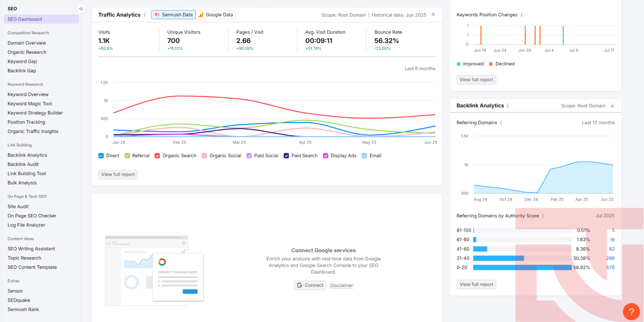View full report for Traffic Analytics
Image resolution: width=644 pixels, height=322 pixels.
pos(118,175)
